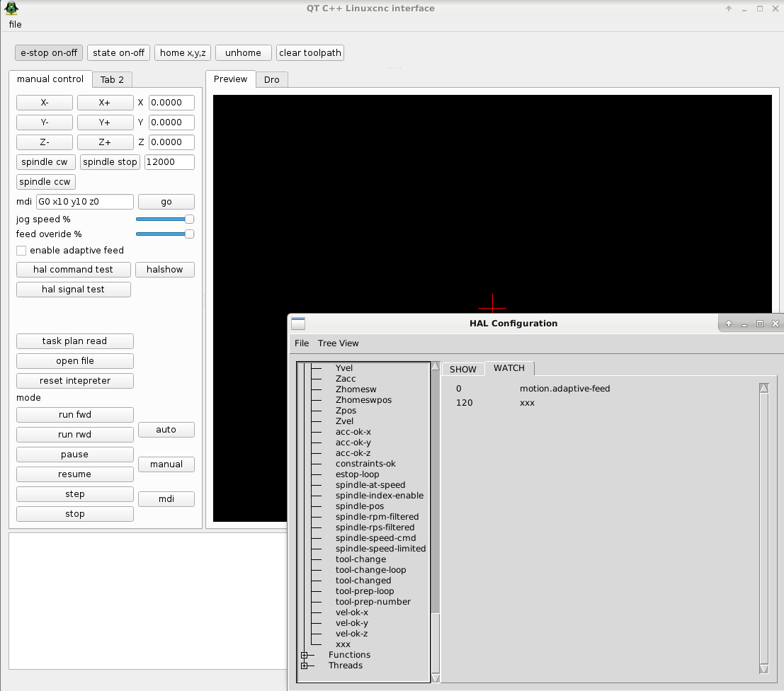Expand the Threads tree node
784x691 pixels.
[x=305, y=666]
